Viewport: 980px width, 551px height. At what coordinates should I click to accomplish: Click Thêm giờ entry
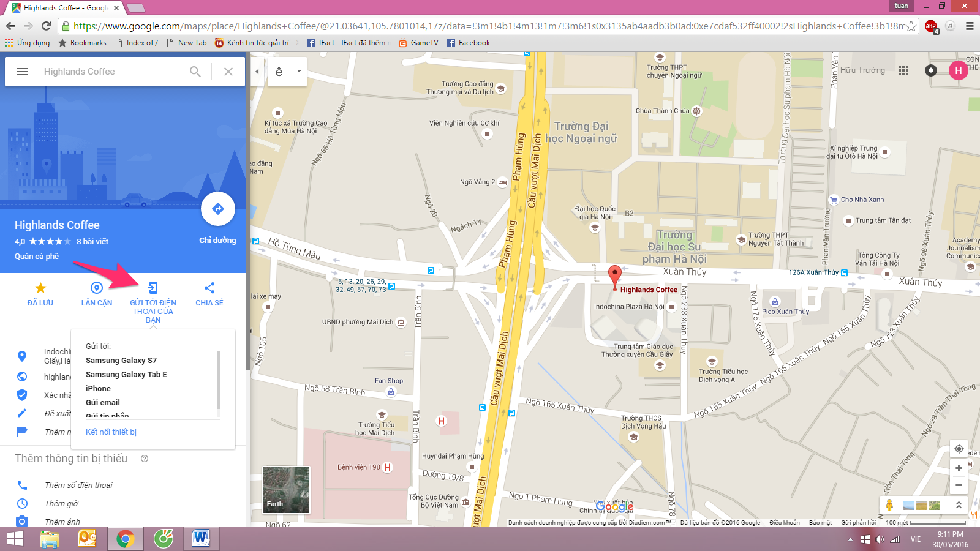point(61,504)
